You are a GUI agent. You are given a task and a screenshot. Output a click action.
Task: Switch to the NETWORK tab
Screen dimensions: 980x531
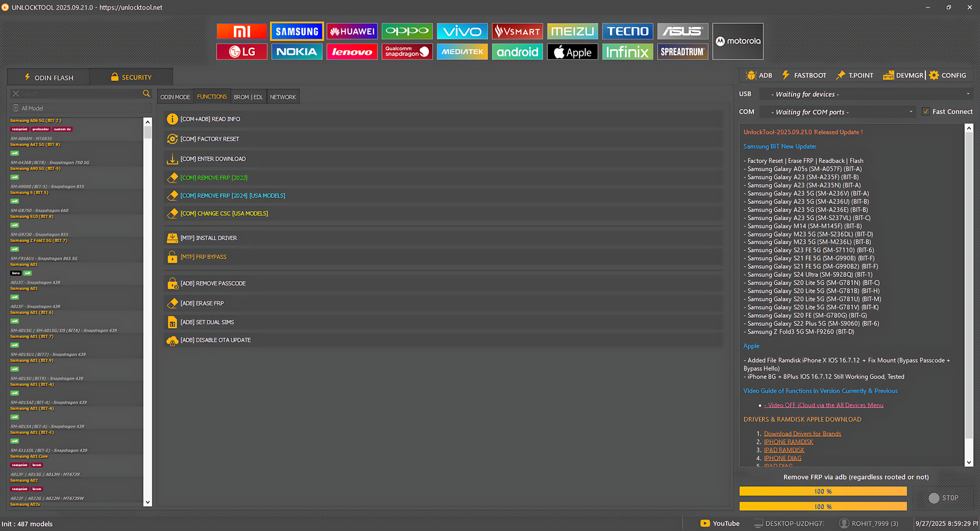coord(283,97)
